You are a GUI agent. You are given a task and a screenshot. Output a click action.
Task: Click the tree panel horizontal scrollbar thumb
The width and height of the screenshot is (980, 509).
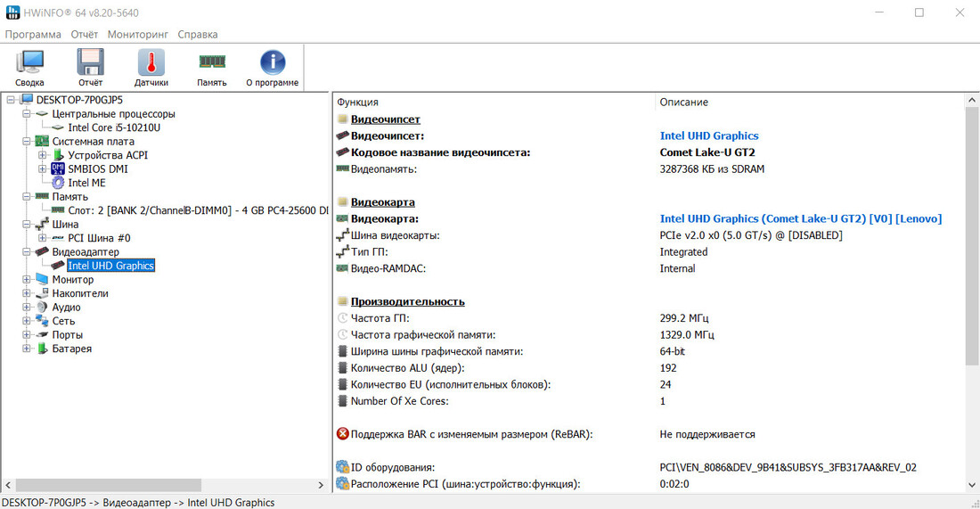[109, 485]
